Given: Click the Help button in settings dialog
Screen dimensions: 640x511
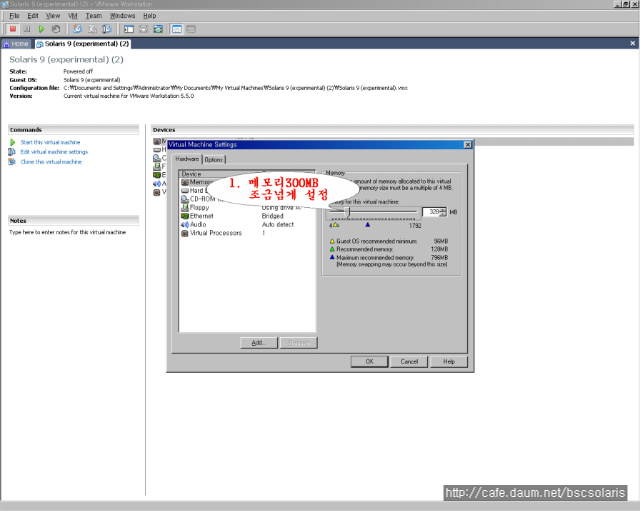Looking at the screenshot, I should pos(449,362).
